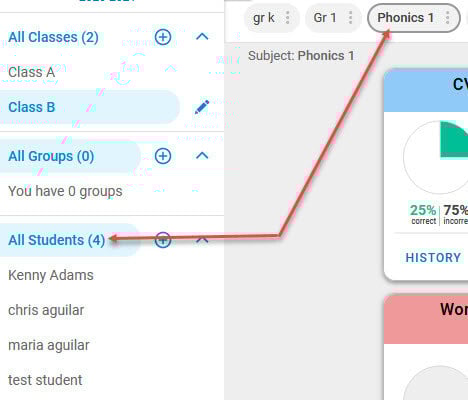Screen dimensions: 468x400
Task: Collapse the All Students section
Action: pos(202,240)
